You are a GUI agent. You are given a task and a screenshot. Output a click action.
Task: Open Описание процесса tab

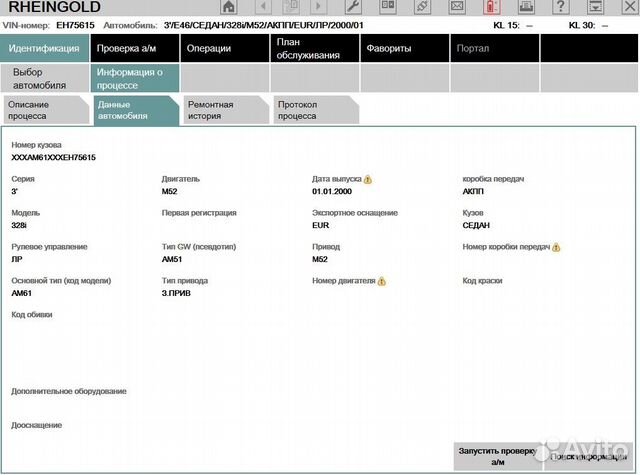46,110
